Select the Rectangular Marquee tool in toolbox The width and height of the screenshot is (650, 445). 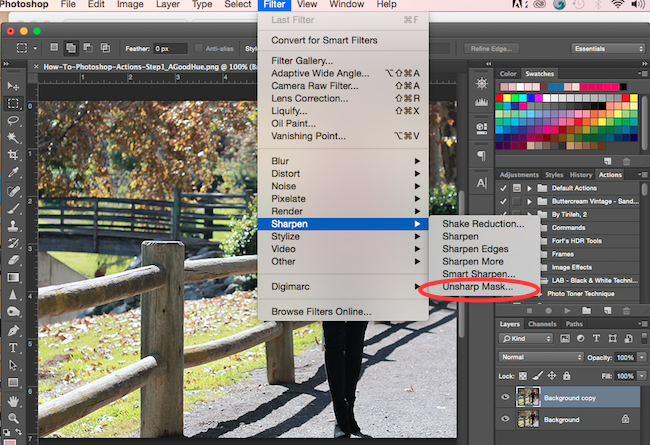coord(13,103)
